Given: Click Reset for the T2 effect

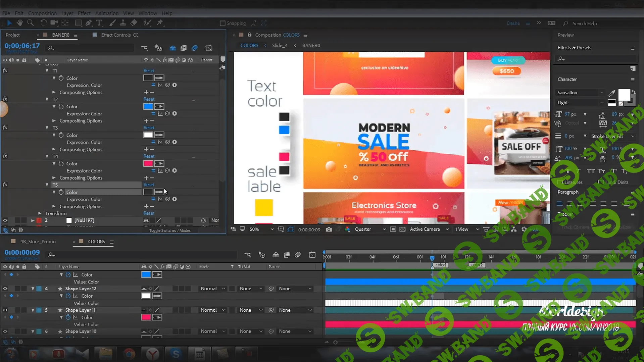Looking at the screenshot, I should pyautogui.click(x=149, y=99).
